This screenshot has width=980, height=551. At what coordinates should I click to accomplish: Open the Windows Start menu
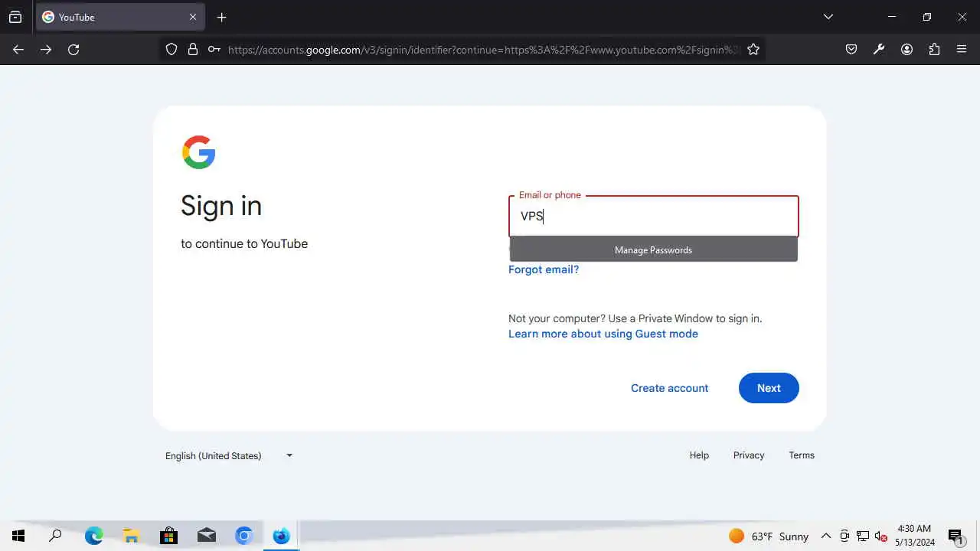click(x=18, y=536)
